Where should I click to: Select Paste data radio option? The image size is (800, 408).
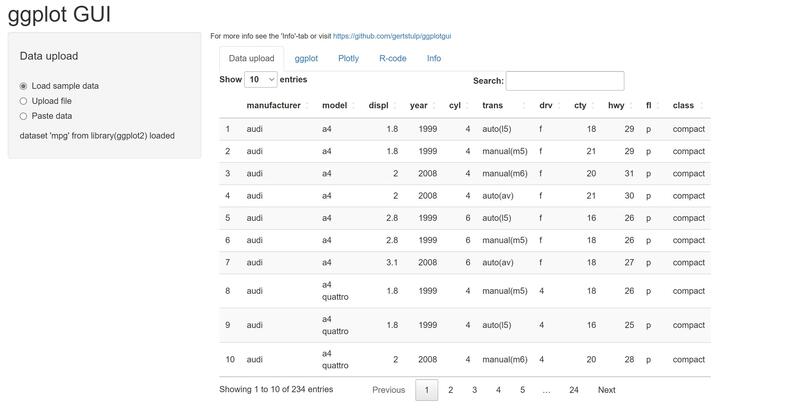tap(23, 116)
